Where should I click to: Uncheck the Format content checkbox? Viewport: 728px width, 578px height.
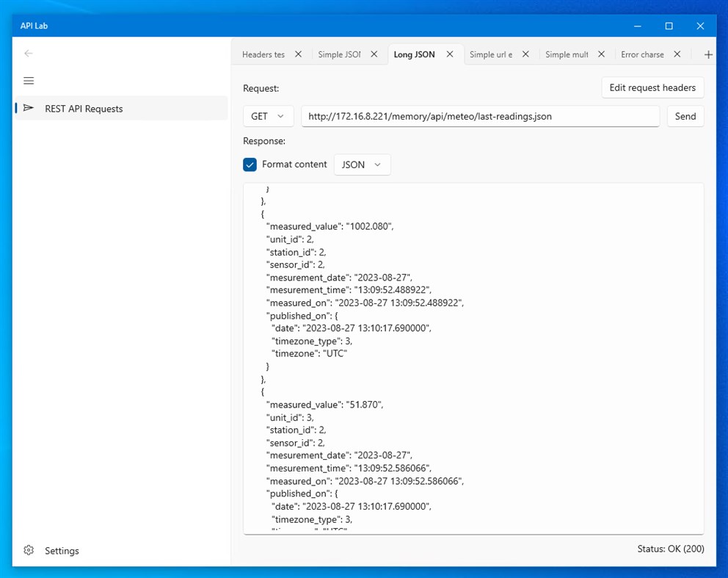click(250, 165)
